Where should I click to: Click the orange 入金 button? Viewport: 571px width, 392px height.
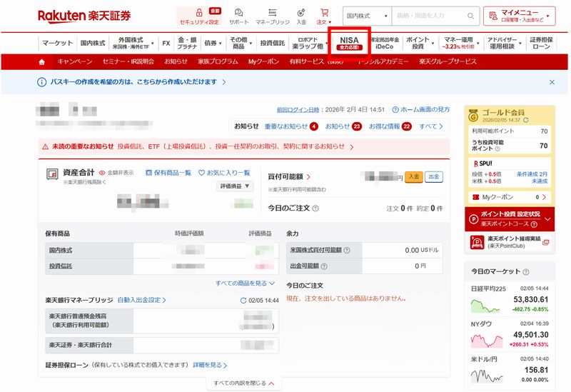point(414,176)
